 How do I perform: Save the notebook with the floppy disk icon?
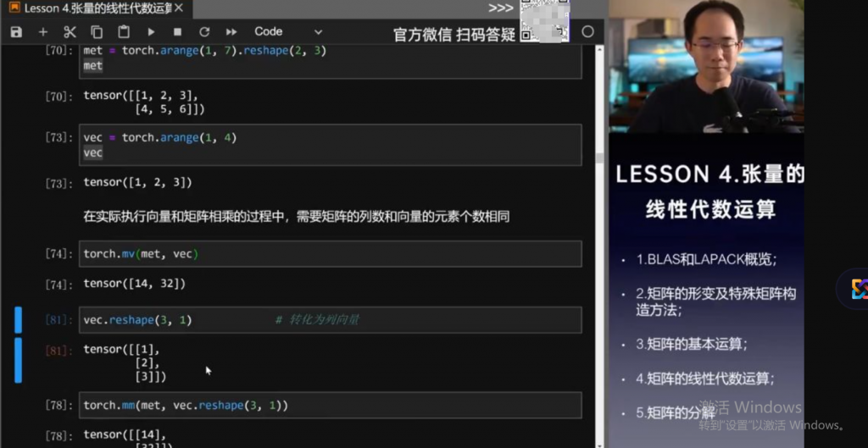pos(16,32)
